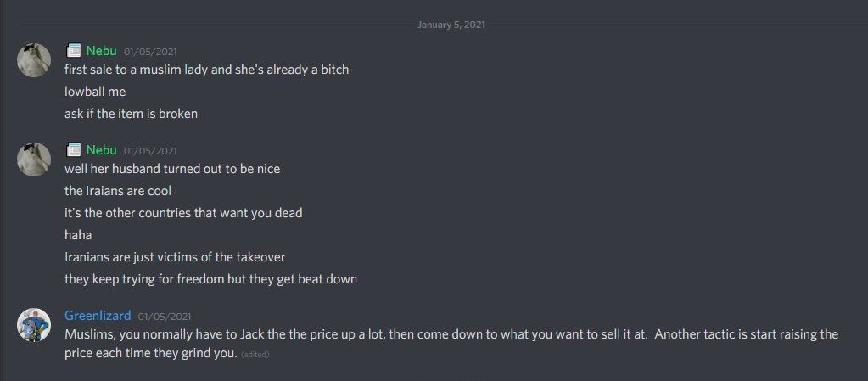868x381 pixels.
Task: Select the 'ask if the item is broken' message
Action: click(132, 114)
